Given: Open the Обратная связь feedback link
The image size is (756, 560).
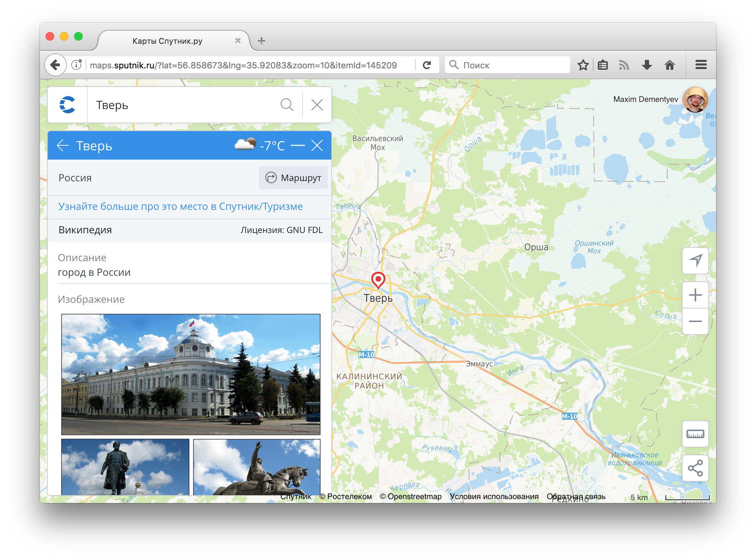Looking at the screenshot, I should (576, 496).
